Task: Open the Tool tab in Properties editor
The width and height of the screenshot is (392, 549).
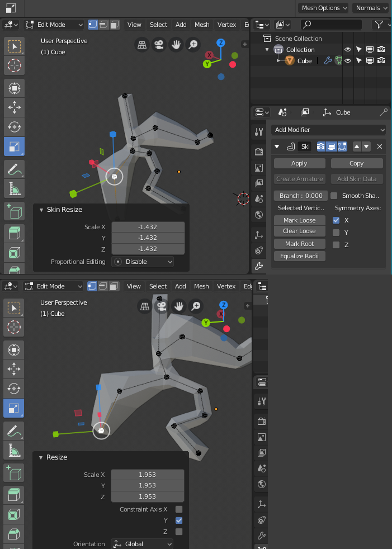Action: 259,132
